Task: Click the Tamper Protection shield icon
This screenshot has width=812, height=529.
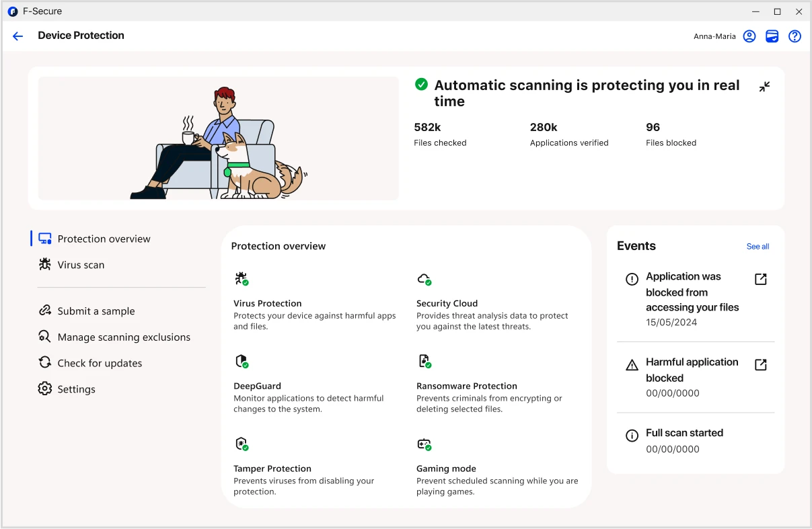Action: click(x=242, y=444)
